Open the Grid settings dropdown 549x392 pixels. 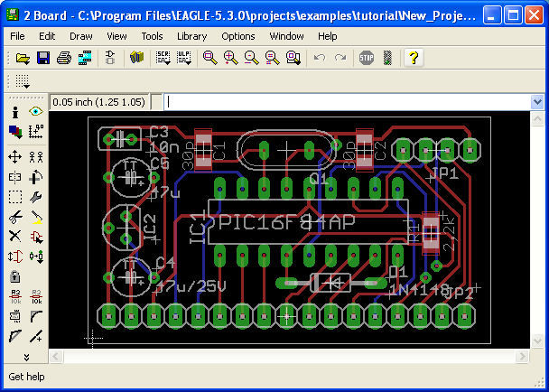pos(23,81)
